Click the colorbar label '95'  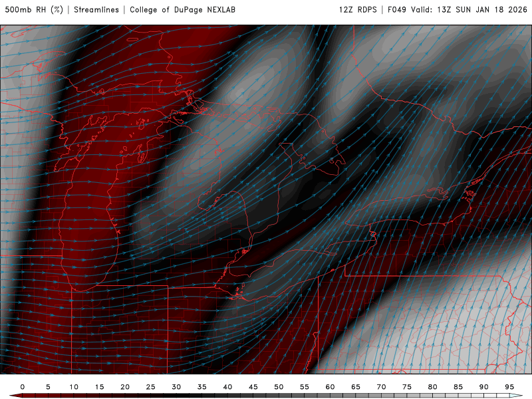pyautogui.click(x=509, y=387)
